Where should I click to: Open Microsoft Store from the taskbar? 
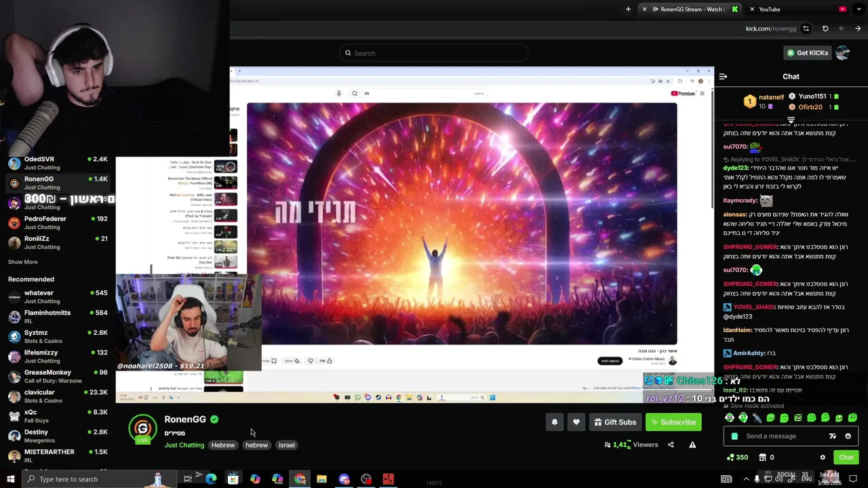233,479
